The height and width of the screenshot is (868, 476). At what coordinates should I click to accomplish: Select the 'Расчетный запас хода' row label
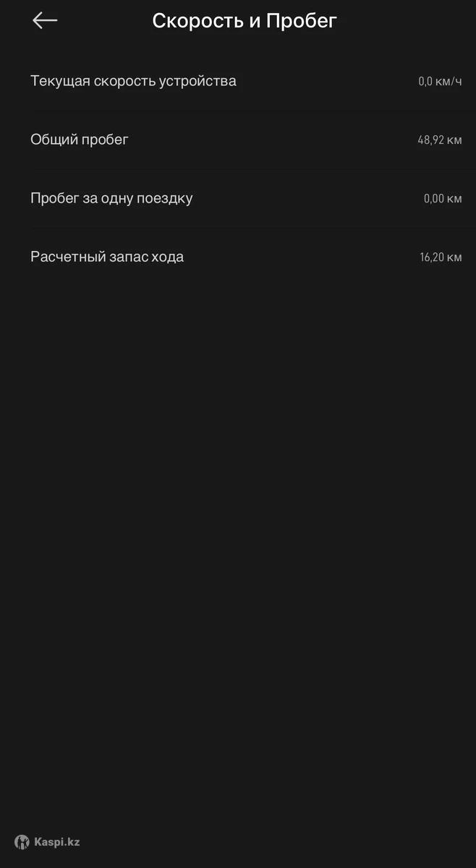tap(107, 257)
